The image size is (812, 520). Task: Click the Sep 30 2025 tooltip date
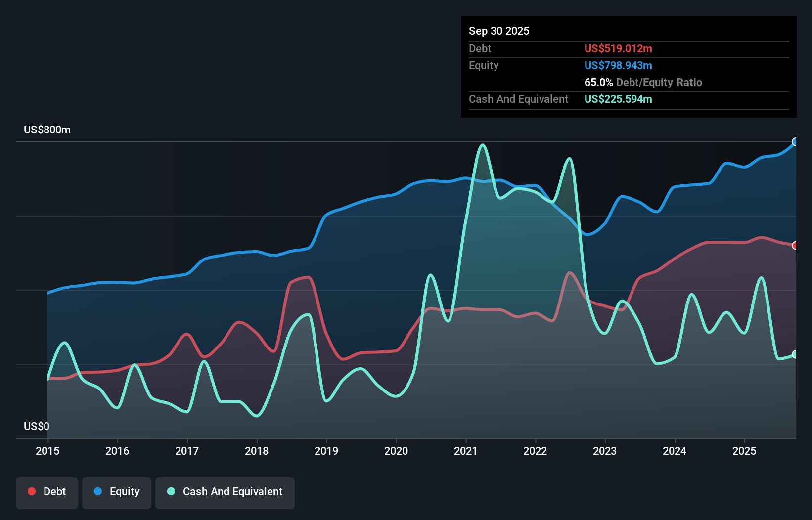point(499,31)
